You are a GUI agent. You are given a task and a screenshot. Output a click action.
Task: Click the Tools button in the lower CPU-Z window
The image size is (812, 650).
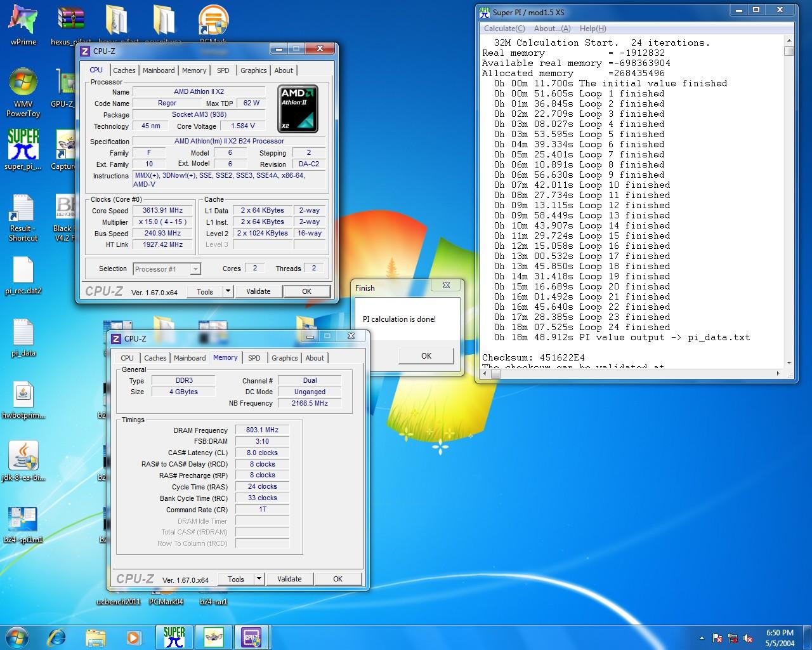236,579
